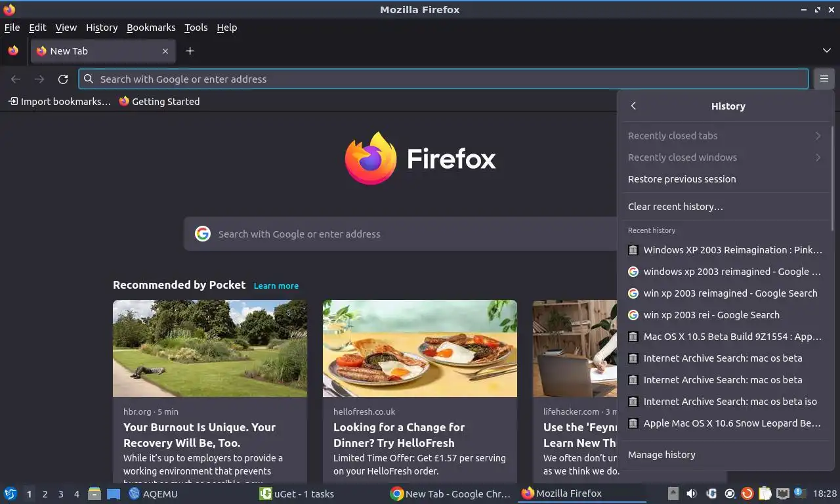Open the Tools menu
The width and height of the screenshot is (840, 504).
[196, 28]
